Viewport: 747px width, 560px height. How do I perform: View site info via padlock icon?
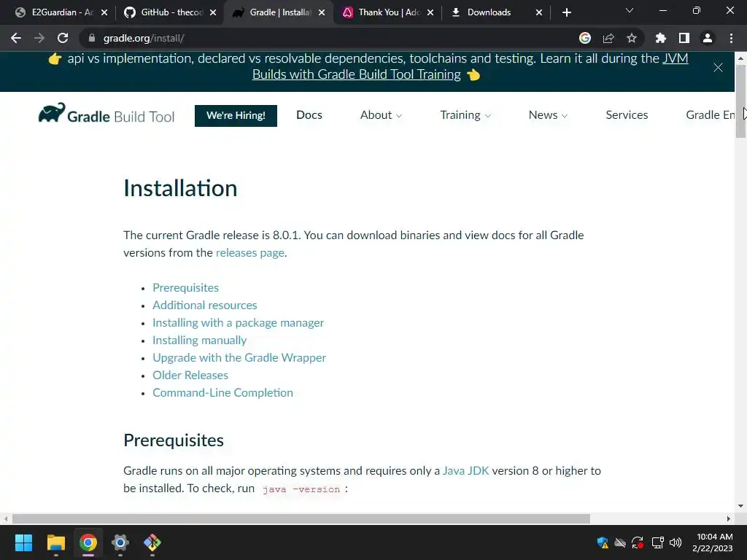point(91,38)
